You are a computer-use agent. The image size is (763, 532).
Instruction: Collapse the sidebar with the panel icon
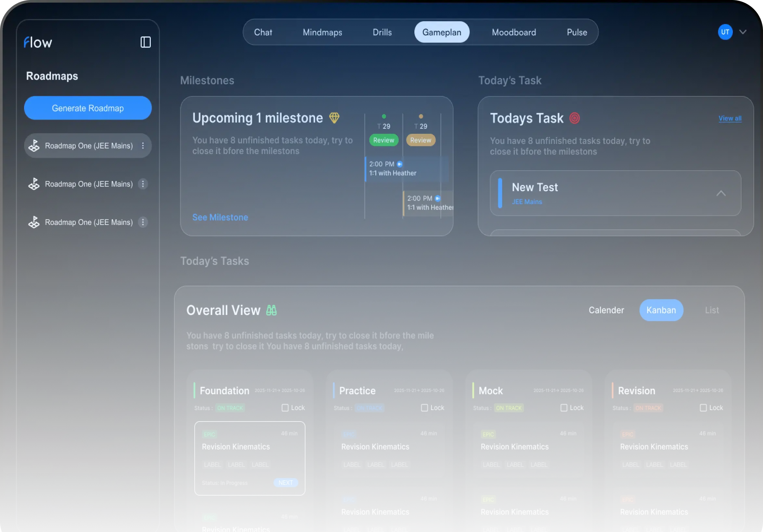point(146,42)
